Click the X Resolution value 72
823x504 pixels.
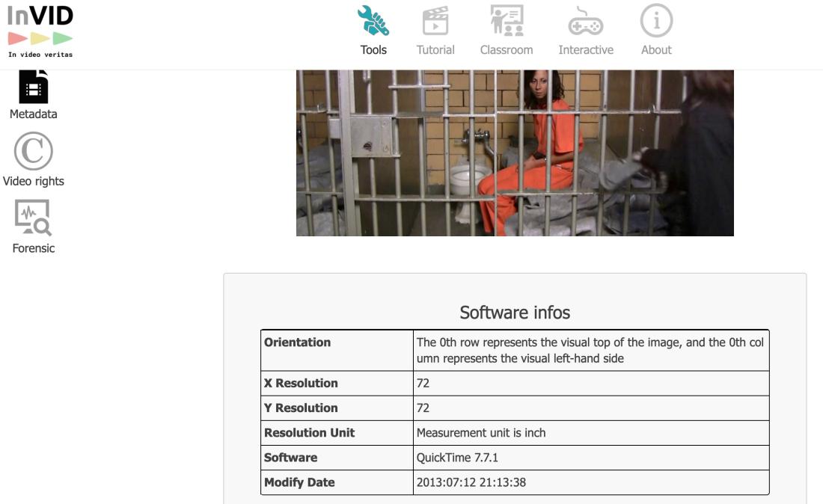tap(423, 384)
